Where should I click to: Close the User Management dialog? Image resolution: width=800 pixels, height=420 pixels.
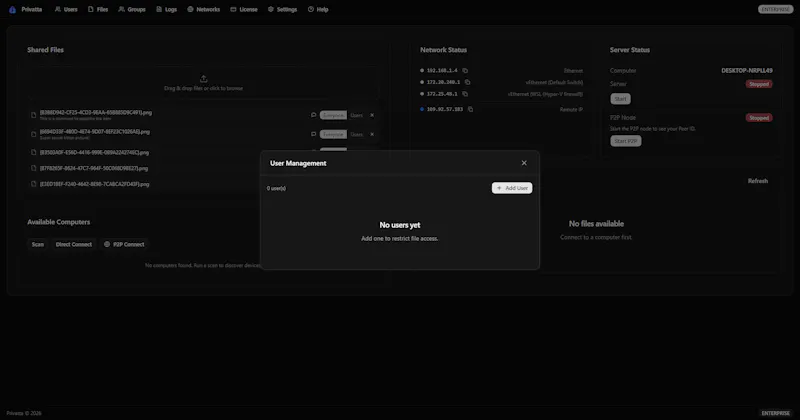(x=524, y=163)
